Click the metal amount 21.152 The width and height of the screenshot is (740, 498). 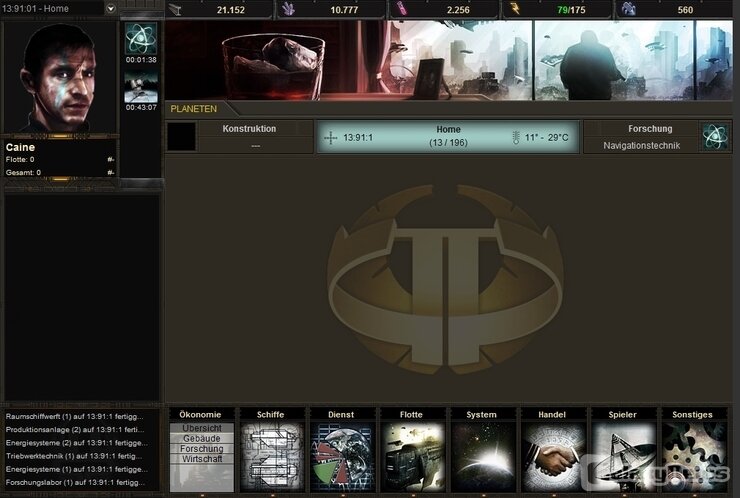230,9
